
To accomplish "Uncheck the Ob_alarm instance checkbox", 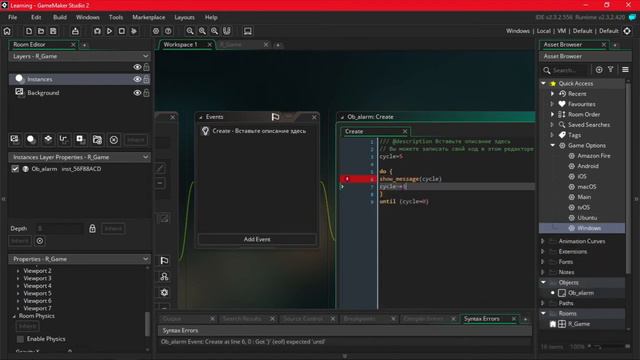I will (x=15, y=169).
